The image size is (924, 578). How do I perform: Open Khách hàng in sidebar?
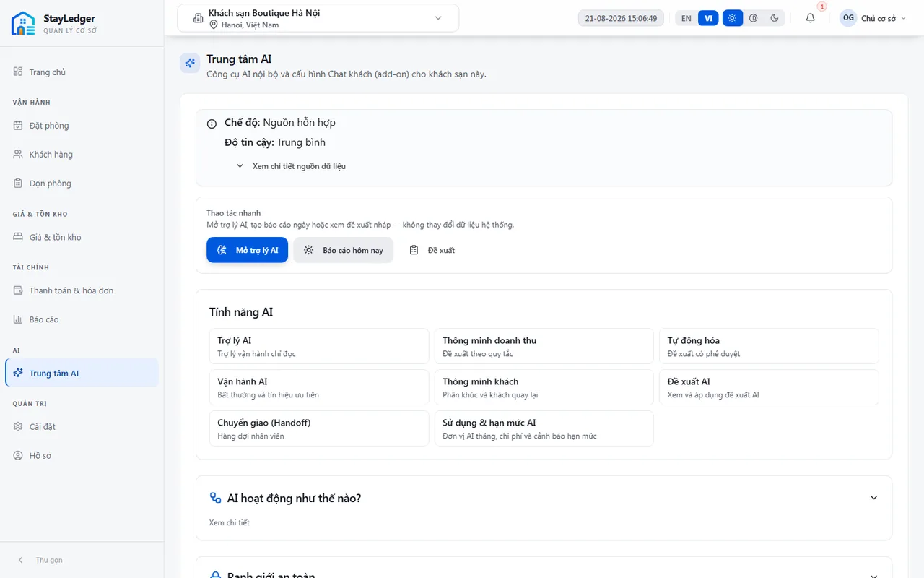click(82, 155)
